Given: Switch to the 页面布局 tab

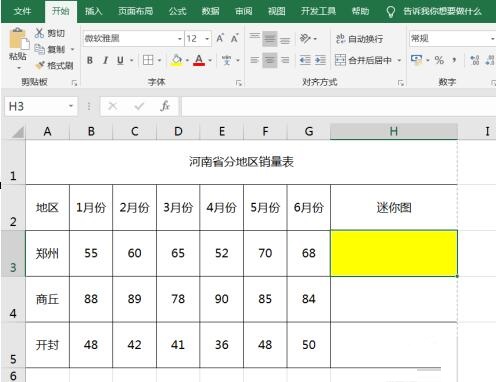Looking at the screenshot, I should (136, 11).
